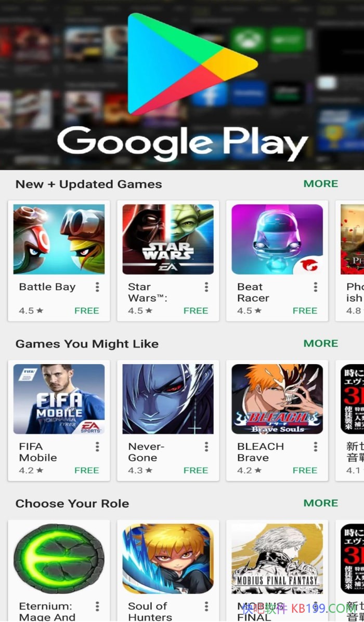Click MORE beside Games You Might Like
This screenshot has width=364, height=622.
click(321, 343)
